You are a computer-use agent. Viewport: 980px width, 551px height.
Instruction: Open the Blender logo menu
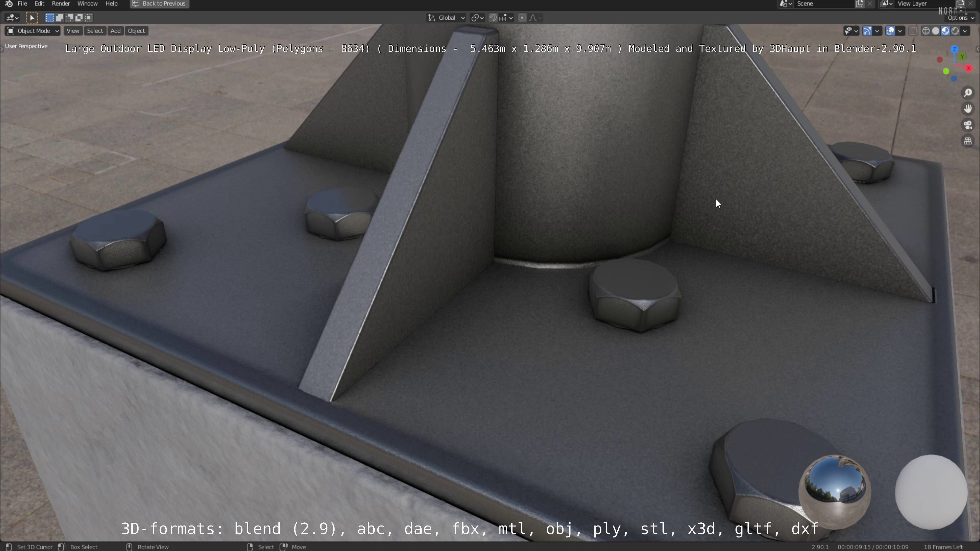coord(9,4)
